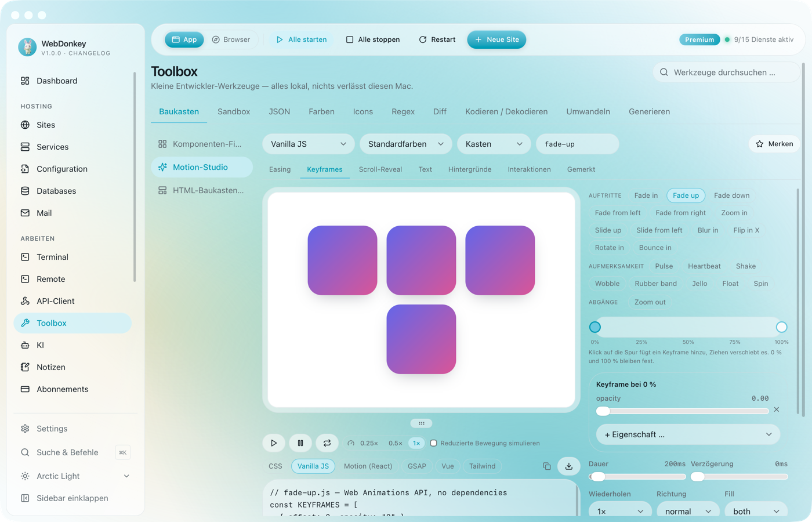The height and width of the screenshot is (522, 812).
Task: Open Services in the sidebar
Action: click(x=72, y=147)
